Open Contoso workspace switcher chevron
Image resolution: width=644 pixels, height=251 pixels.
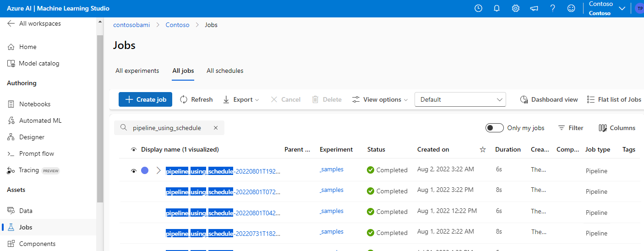click(622, 8)
